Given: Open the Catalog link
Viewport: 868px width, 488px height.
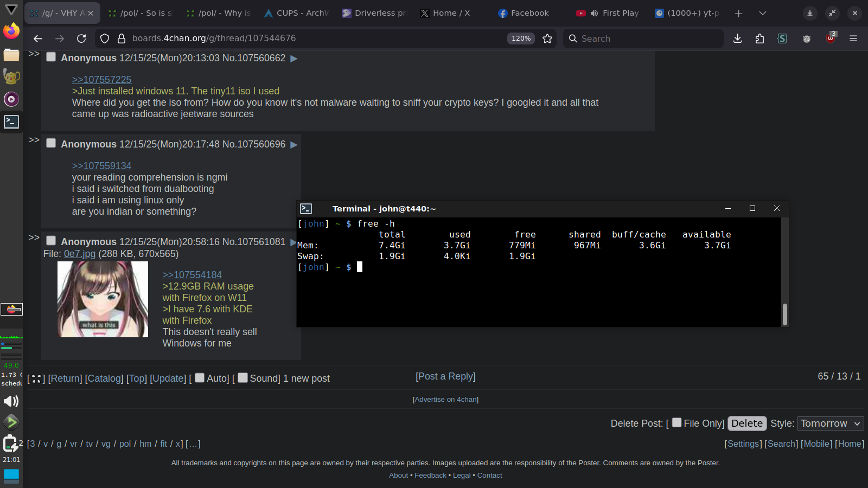Looking at the screenshot, I should [x=104, y=378].
